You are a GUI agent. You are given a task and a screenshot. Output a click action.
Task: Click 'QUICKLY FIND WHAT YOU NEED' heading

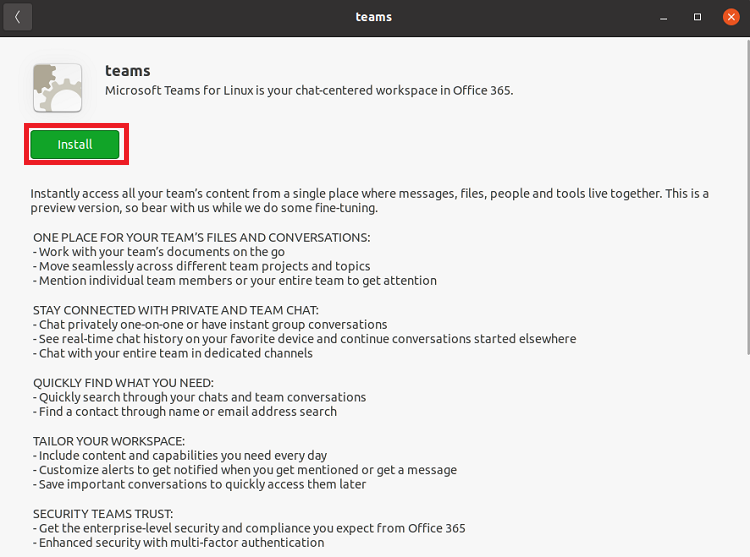(123, 383)
